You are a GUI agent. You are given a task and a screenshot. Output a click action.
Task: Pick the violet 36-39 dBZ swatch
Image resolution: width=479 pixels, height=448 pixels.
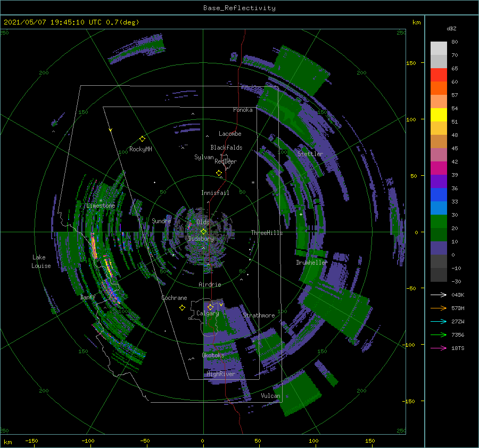[x=439, y=182]
